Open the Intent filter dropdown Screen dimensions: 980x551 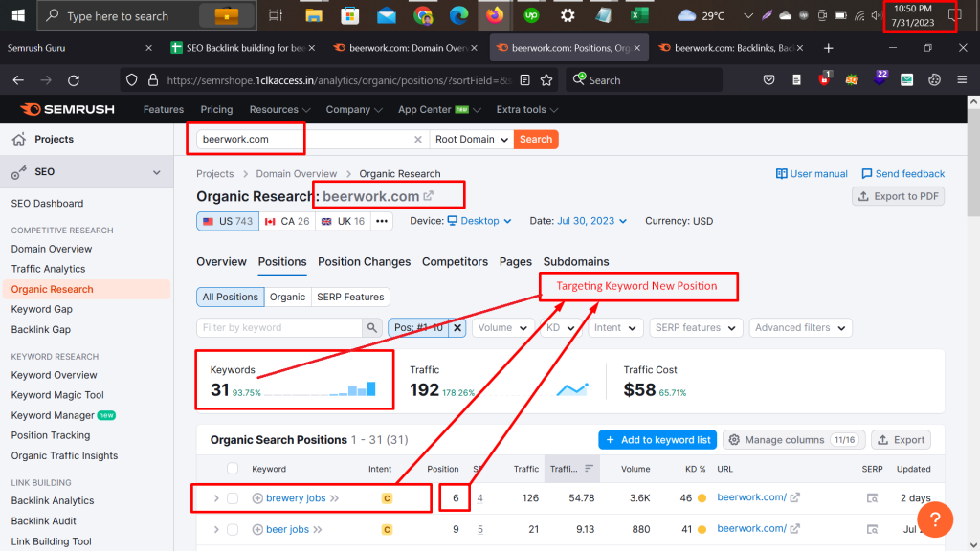[x=615, y=327]
